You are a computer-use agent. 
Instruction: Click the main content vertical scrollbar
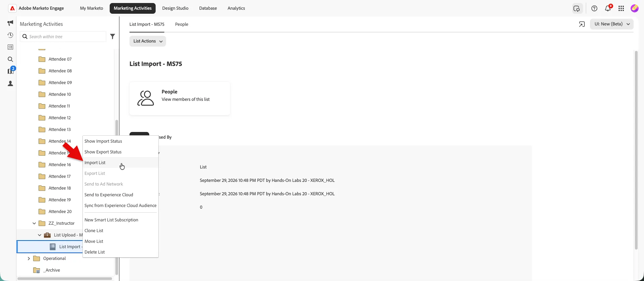point(636,150)
